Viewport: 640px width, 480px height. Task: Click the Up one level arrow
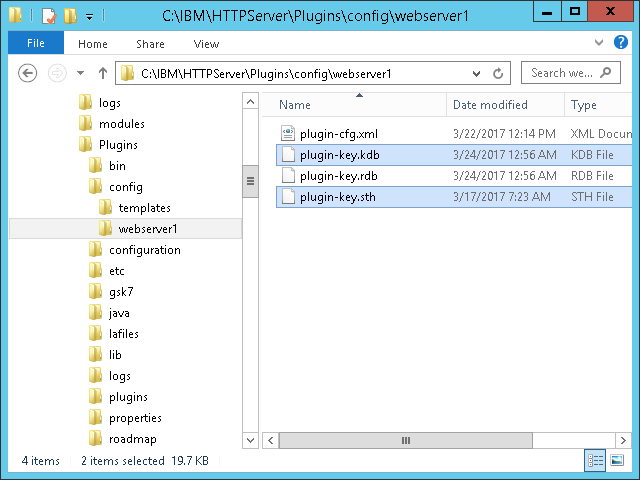click(102, 73)
